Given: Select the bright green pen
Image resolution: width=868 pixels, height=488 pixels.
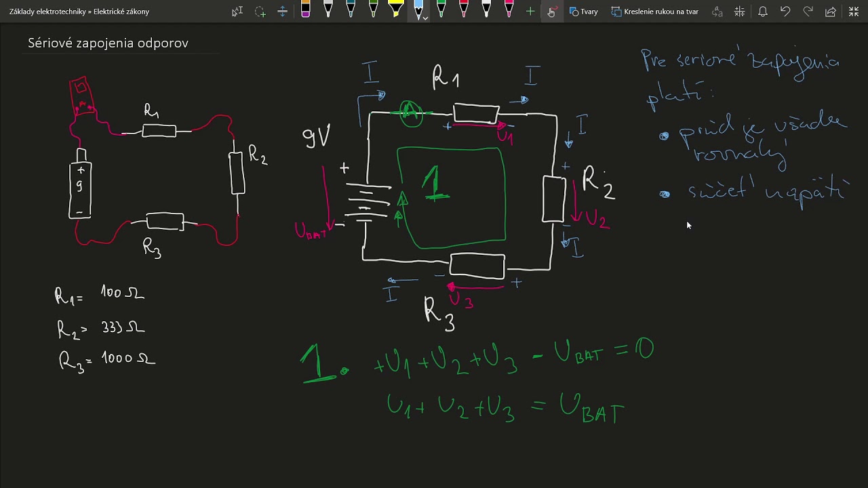Looking at the screenshot, I should click(441, 10).
